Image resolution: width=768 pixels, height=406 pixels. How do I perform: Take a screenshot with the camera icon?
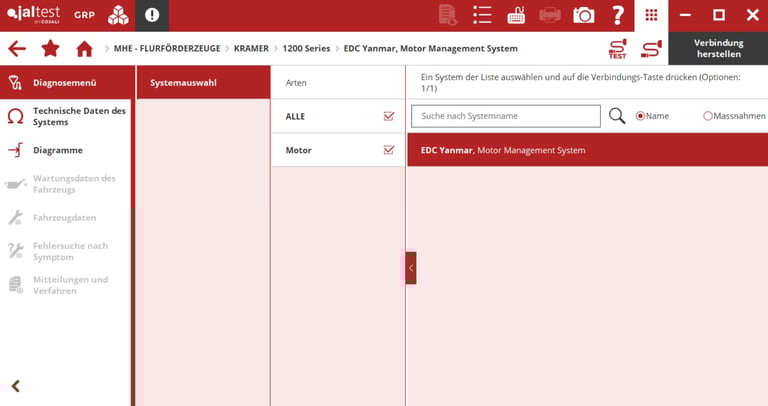click(x=583, y=15)
